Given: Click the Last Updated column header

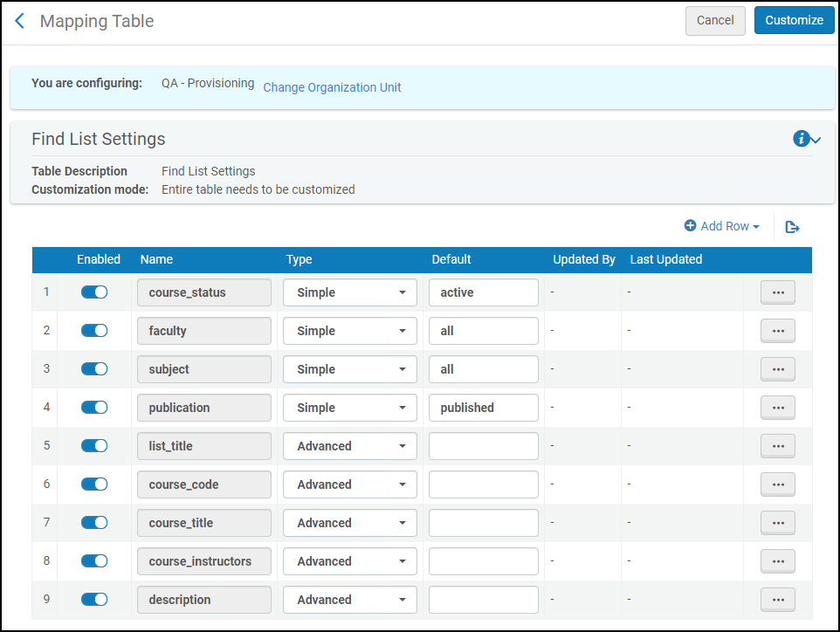Looking at the screenshot, I should [x=665, y=259].
